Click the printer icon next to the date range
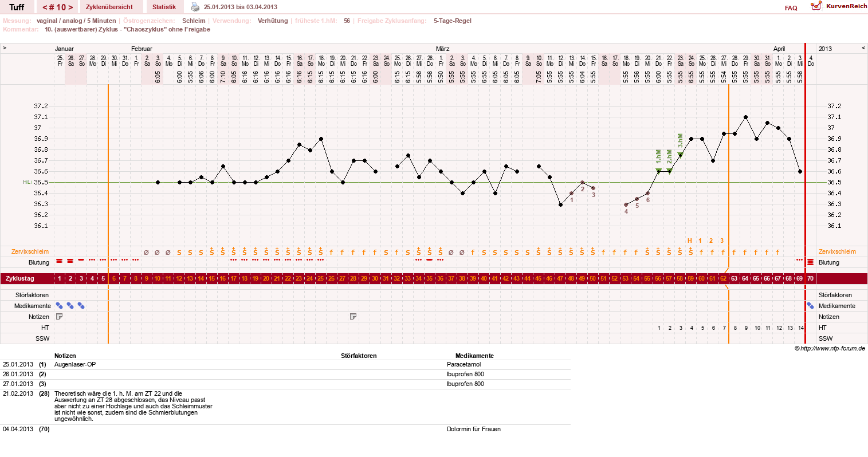The image size is (868, 457). click(195, 7)
